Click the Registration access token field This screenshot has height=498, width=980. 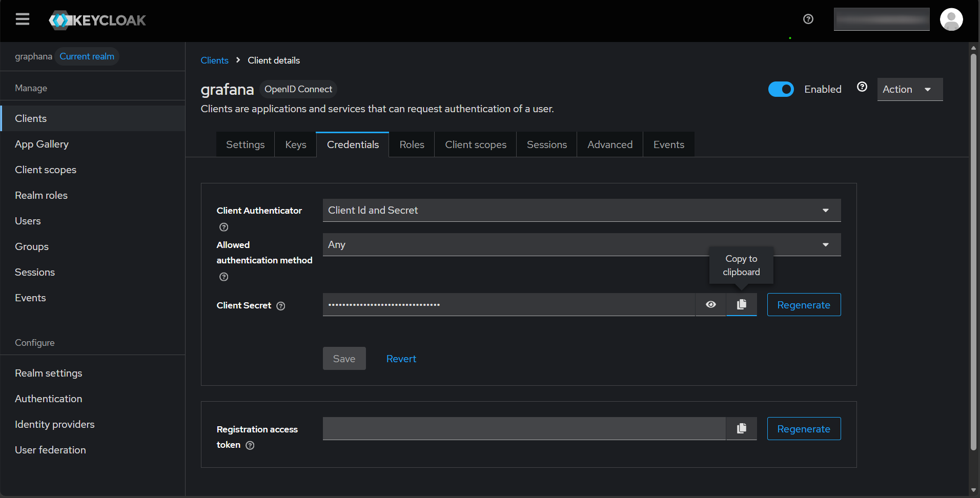[x=524, y=428]
